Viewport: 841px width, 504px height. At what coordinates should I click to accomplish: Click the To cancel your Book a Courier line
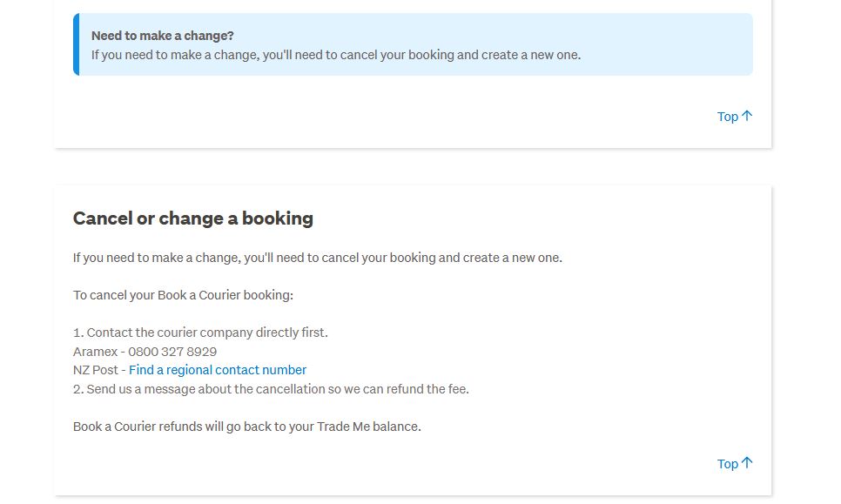click(x=183, y=295)
